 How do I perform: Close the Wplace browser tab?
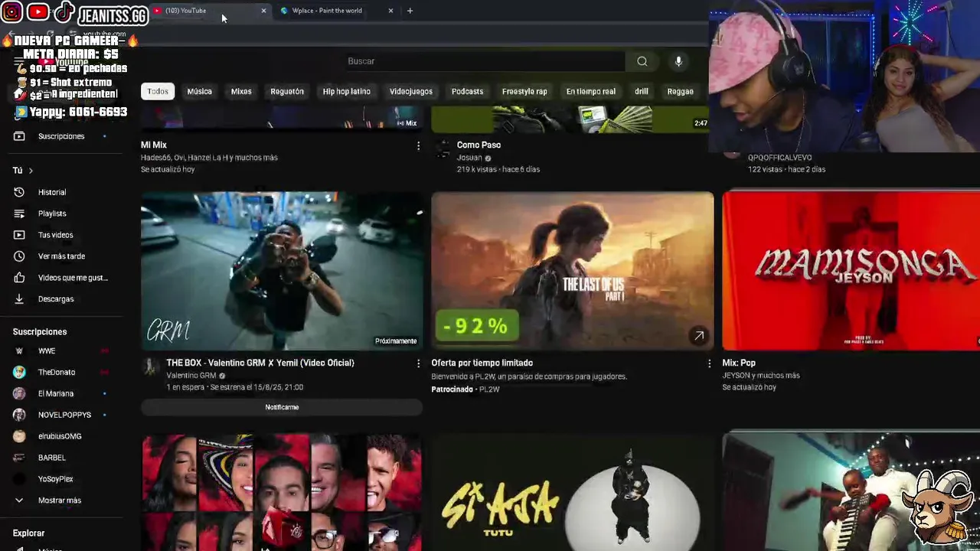coord(390,11)
